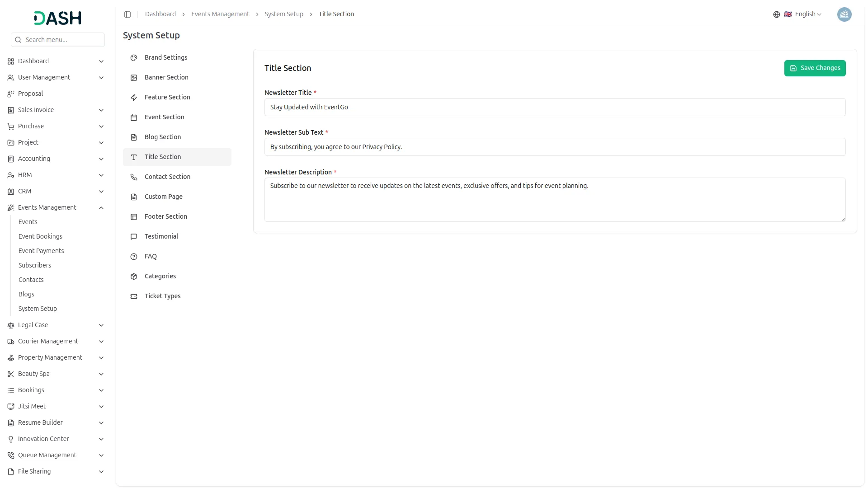Image resolution: width=868 pixels, height=488 pixels.
Task: Open the Footer Section tab
Action: click(x=165, y=216)
